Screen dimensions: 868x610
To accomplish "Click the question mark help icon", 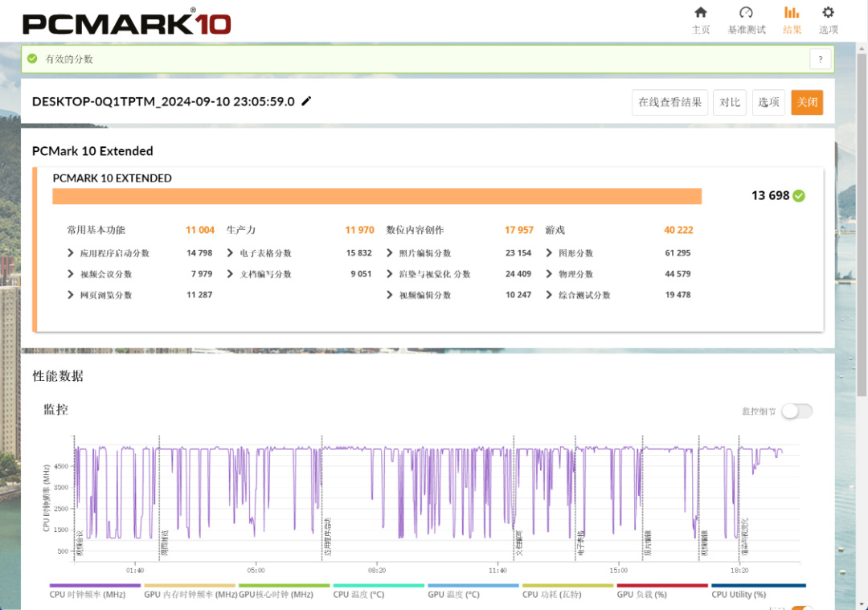I will 821,59.
